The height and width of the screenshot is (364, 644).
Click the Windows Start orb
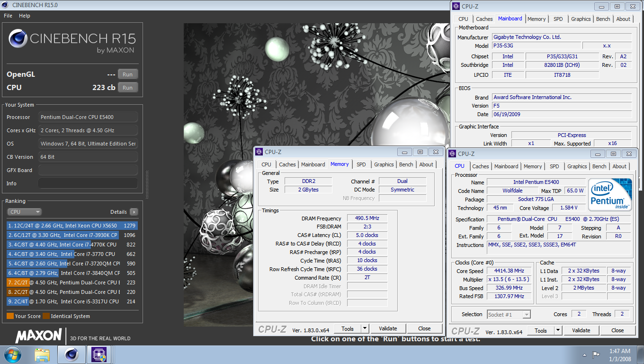[x=12, y=355]
